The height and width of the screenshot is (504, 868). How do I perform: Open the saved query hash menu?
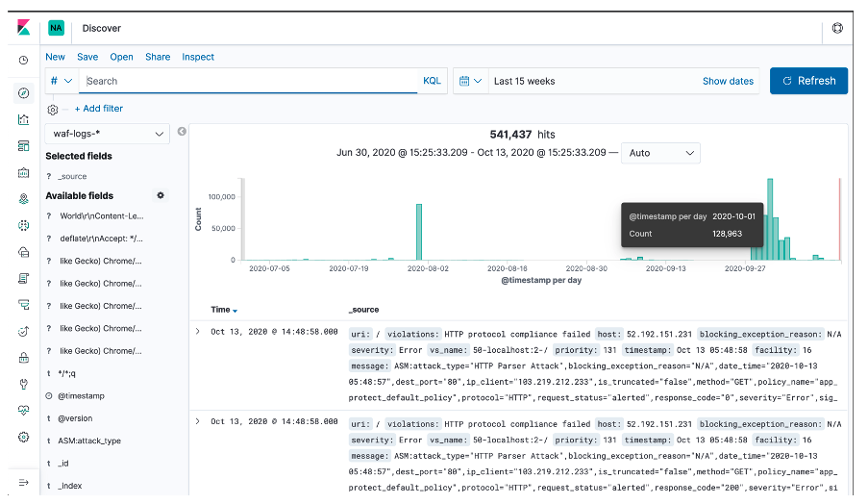(61, 81)
